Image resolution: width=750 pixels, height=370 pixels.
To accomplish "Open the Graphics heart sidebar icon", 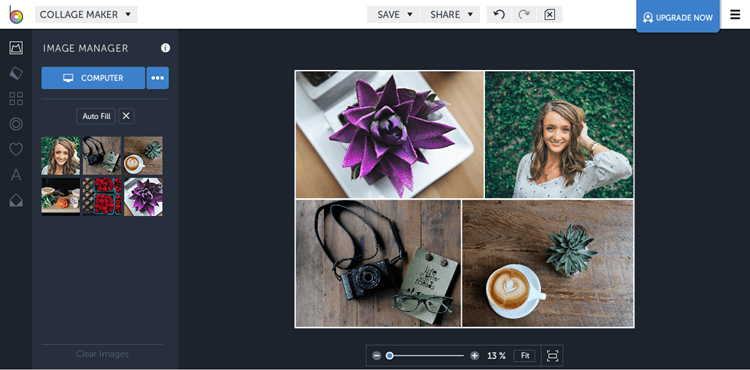I will [16, 150].
